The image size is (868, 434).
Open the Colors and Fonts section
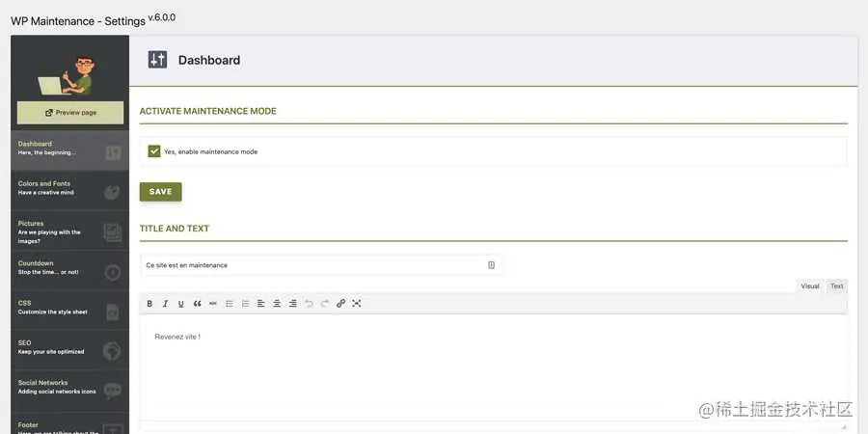tap(69, 190)
